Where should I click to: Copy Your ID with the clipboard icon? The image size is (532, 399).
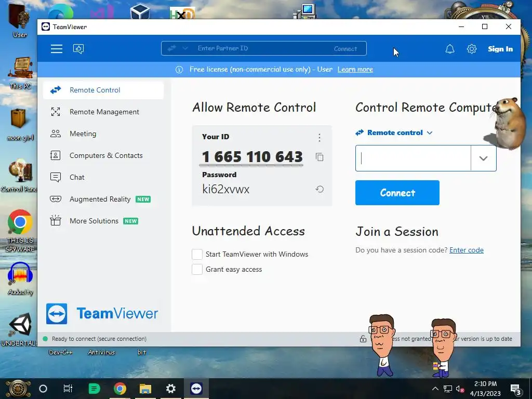click(320, 157)
